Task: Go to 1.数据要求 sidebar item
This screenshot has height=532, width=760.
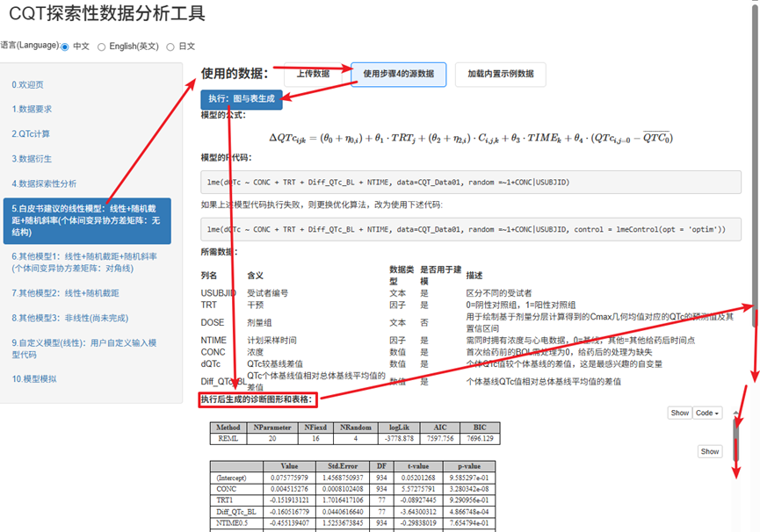Action: click(32, 110)
